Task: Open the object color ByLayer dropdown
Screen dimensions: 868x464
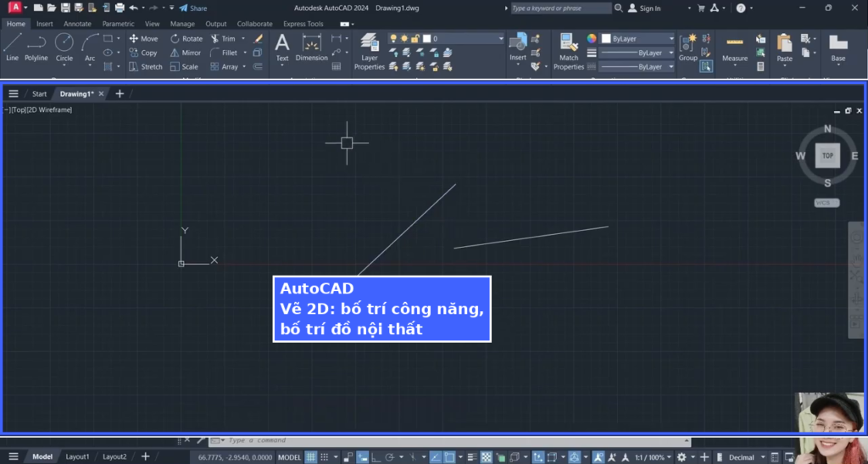Action: (637, 39)
